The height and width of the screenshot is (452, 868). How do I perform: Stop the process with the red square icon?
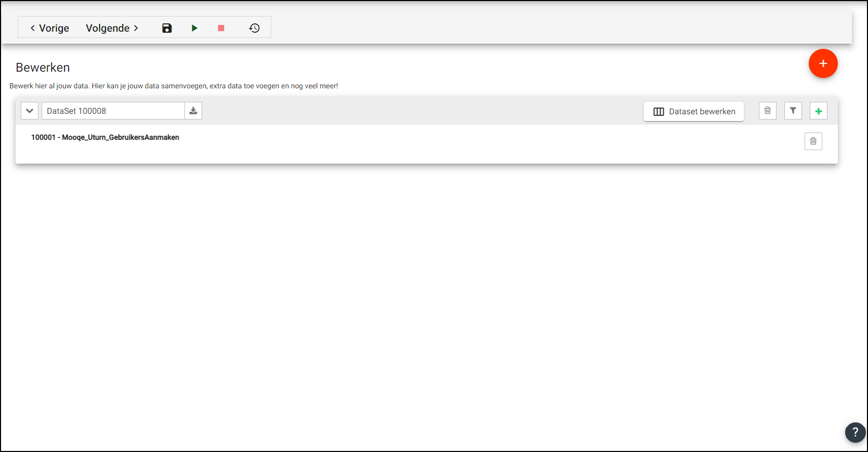221,28
